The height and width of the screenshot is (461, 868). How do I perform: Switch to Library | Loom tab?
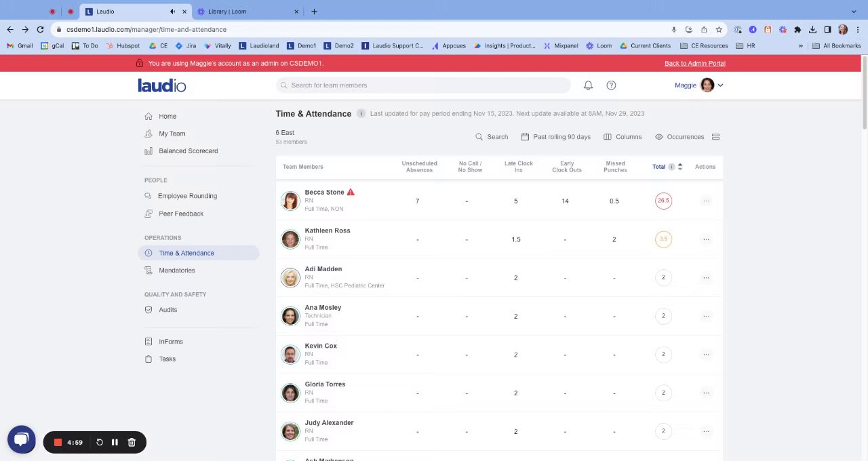[248, 12]
